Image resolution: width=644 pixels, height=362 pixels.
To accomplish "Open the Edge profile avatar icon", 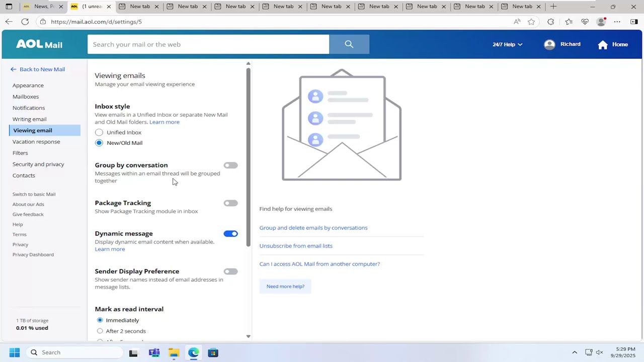I will coord(601,22).
